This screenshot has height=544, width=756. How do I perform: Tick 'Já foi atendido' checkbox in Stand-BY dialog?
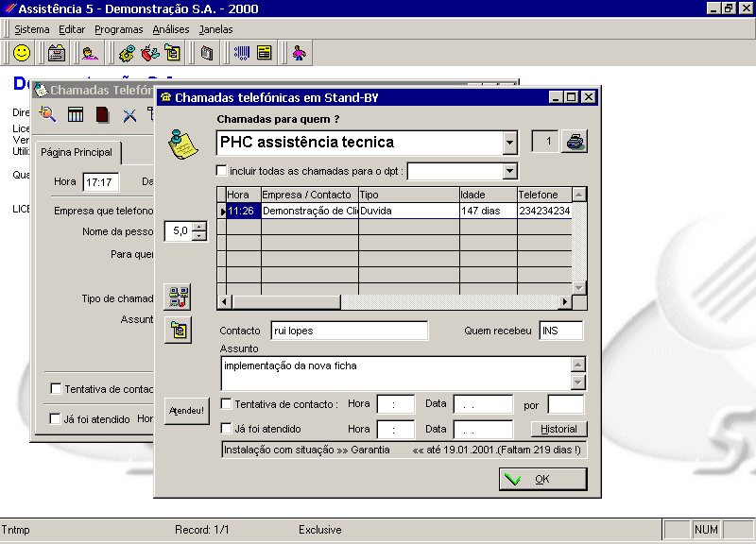tap(226, 429)
